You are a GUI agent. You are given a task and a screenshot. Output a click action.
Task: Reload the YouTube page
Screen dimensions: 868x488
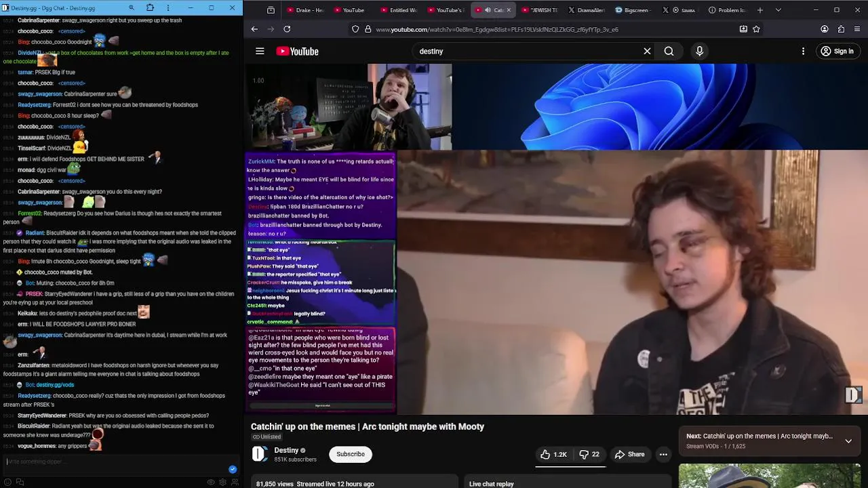pos(287,29)
